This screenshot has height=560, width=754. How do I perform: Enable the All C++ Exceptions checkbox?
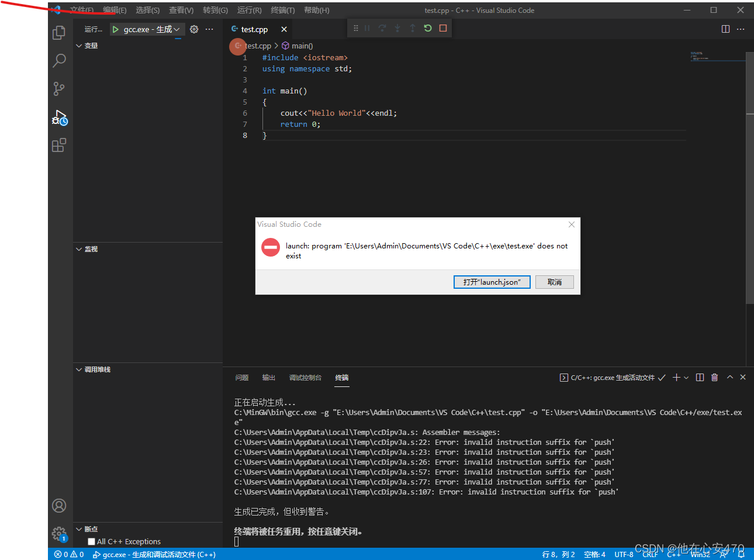(91, 541)
